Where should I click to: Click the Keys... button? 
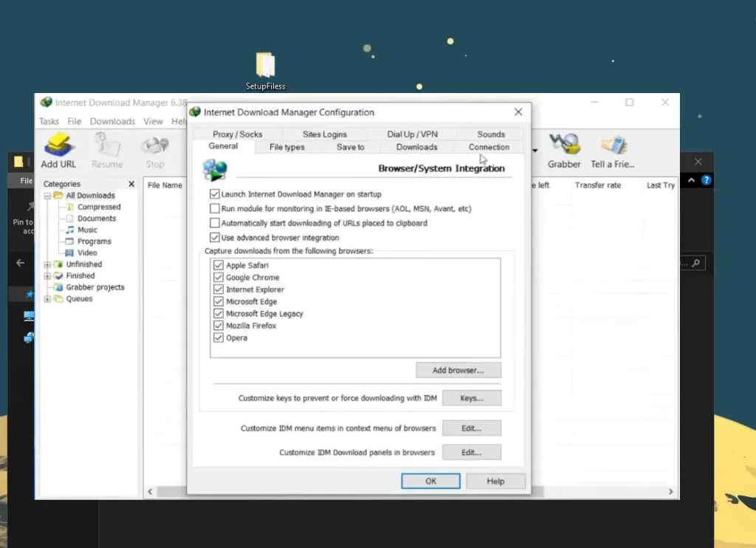472,398
